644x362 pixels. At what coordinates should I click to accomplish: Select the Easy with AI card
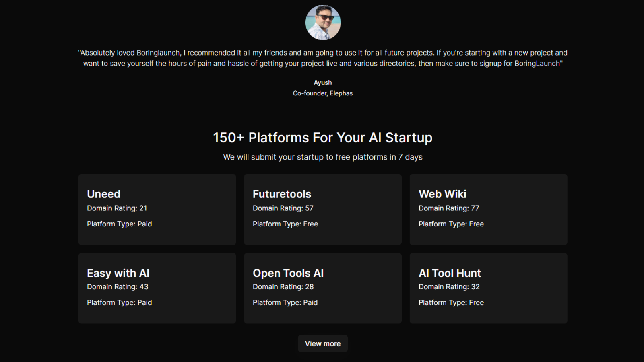coord(157,288)
